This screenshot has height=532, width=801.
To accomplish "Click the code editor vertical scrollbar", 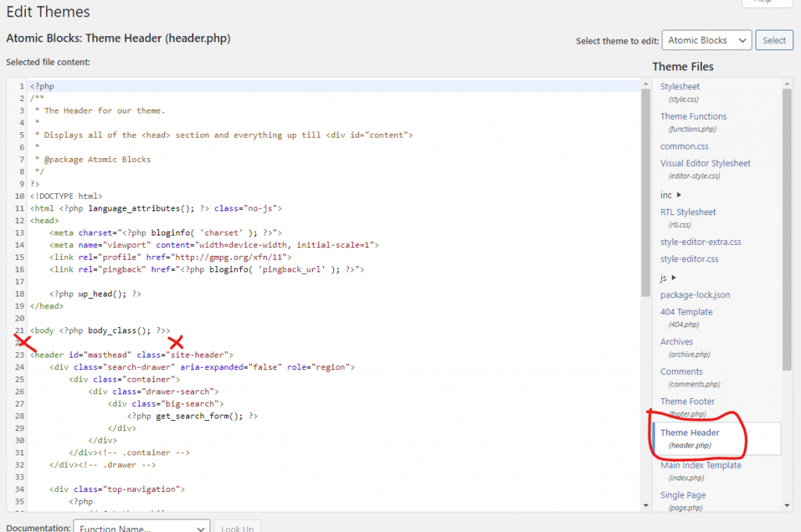I will click(x=645, y=196).
